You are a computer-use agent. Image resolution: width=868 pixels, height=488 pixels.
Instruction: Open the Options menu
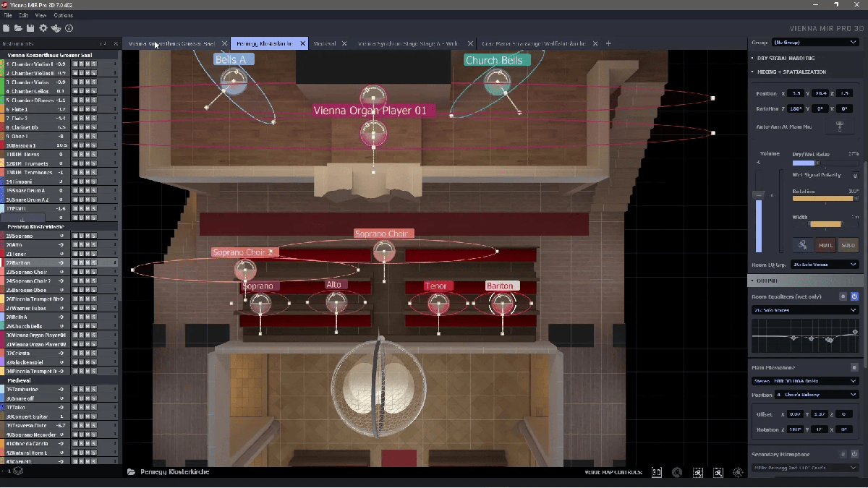click(63, 15)
